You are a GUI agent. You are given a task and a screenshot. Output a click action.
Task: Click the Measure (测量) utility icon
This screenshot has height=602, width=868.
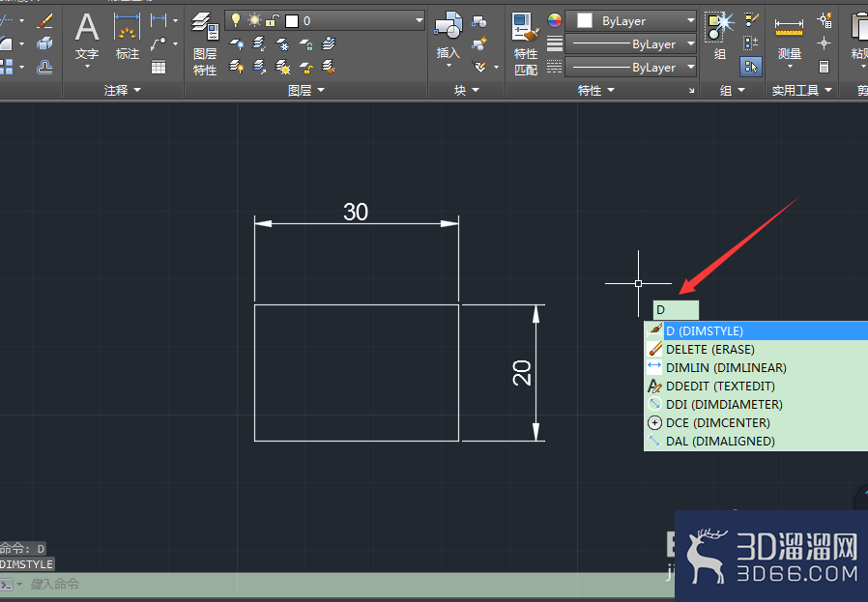coord(790,39)
